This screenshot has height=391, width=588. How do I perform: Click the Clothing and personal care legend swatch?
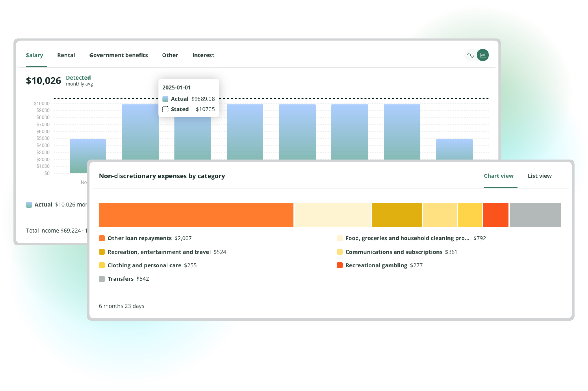click(102, 265)
